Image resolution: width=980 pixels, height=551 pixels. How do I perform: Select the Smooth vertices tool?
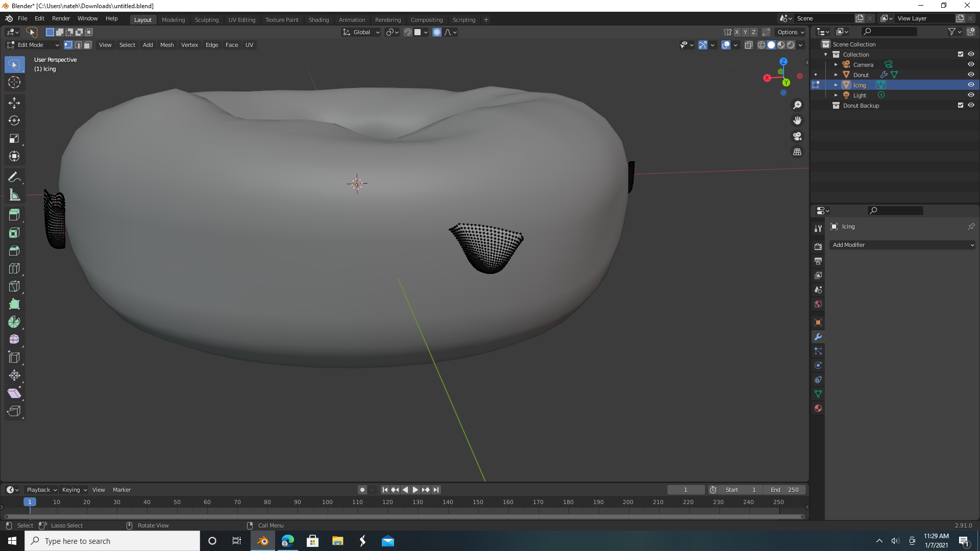(14, 340)
